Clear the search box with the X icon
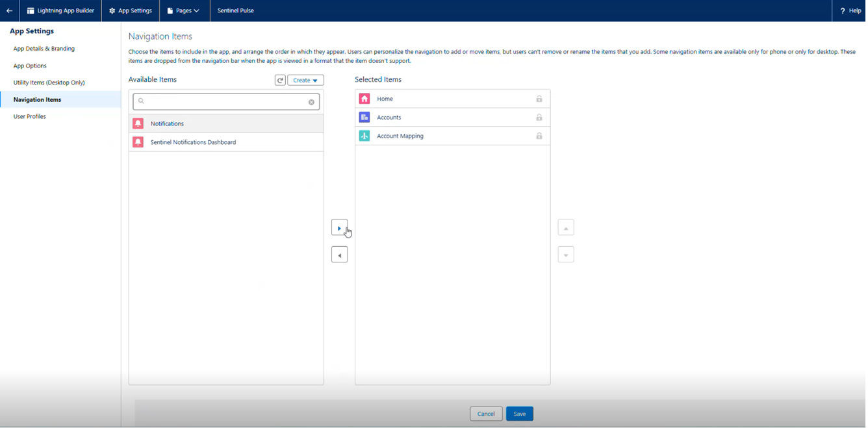Viewport: 868px width, 428px height. (x=311, y=102)
